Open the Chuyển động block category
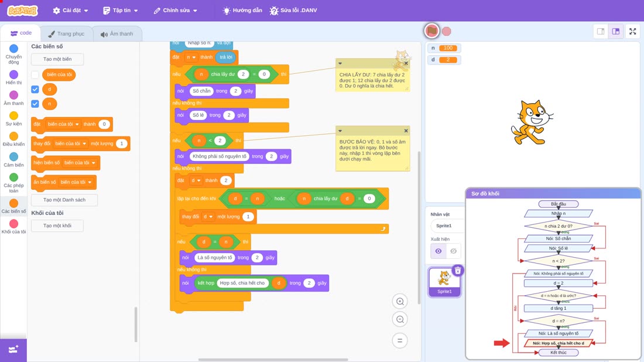Image resolution: width=644 pixels, height=362 pixels. (x=13, y=54)
